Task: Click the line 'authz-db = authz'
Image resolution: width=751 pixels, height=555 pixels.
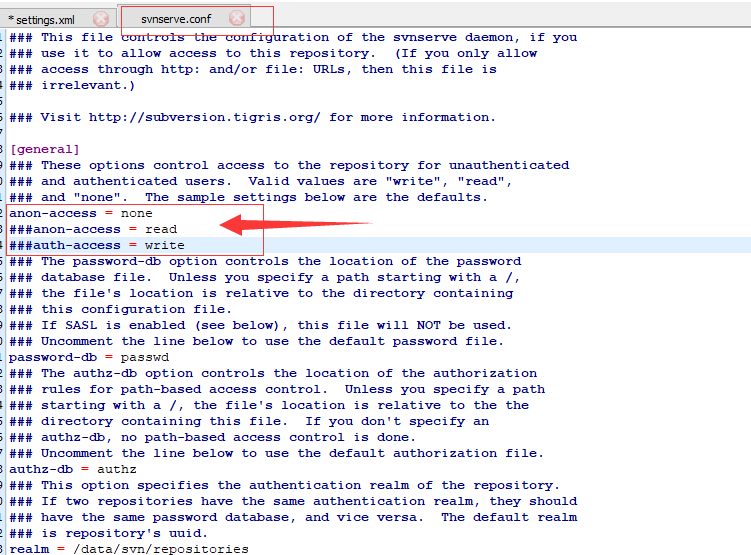Action: 73,469
